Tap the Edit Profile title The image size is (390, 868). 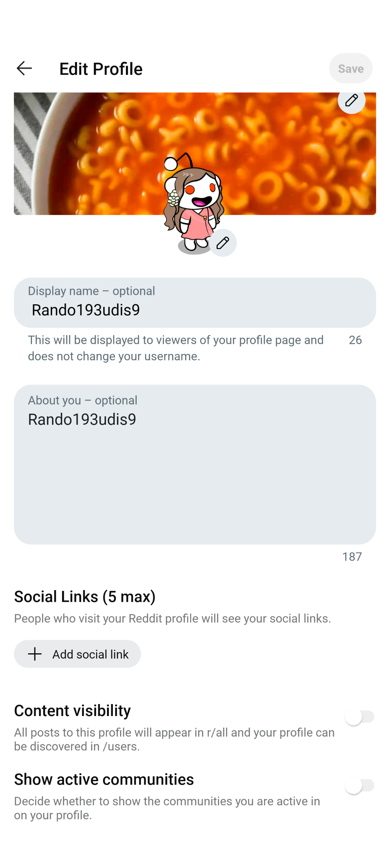coord(101,69)
